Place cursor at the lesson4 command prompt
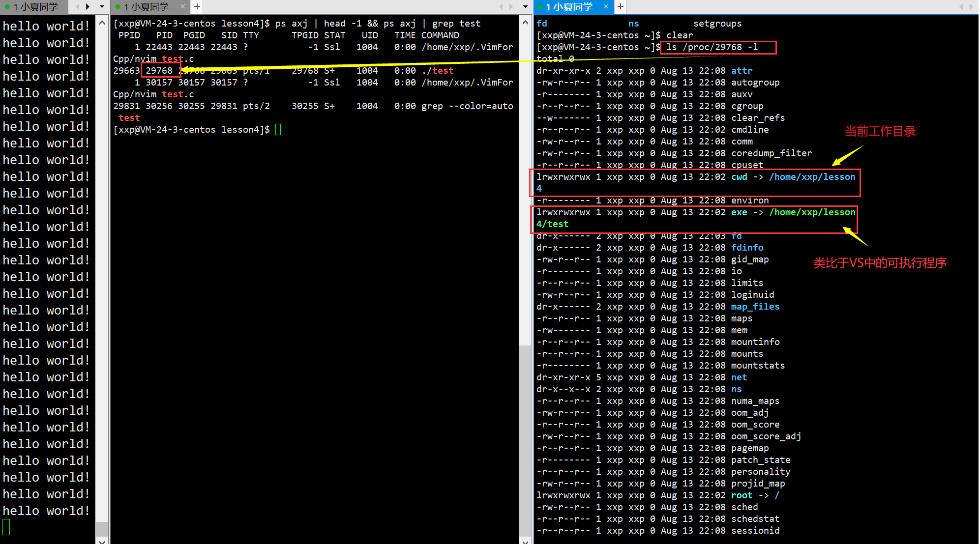 coord(278,130)
